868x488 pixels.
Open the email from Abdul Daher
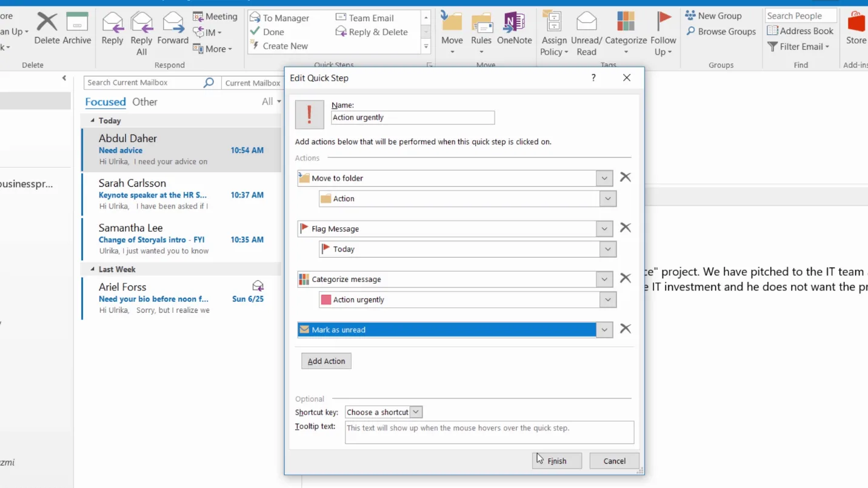181,150
